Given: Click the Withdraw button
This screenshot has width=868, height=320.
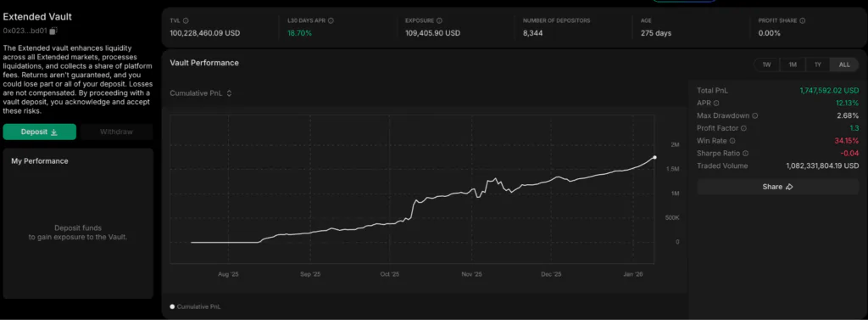Looking at the screenshot, I should tap(116, 132).
